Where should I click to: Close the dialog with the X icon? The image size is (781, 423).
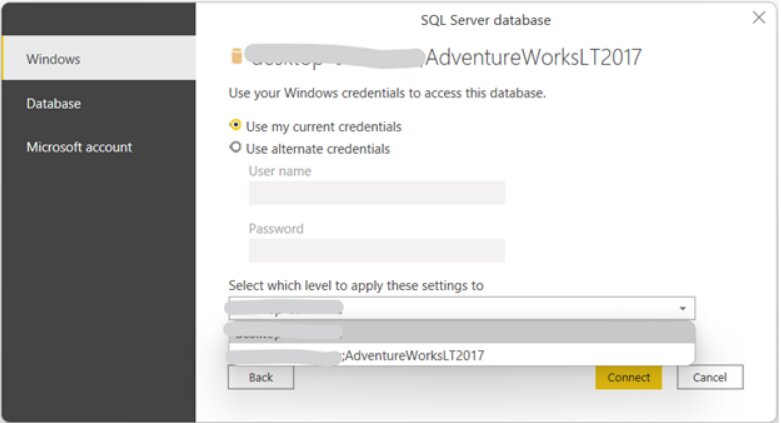point(759,18)
